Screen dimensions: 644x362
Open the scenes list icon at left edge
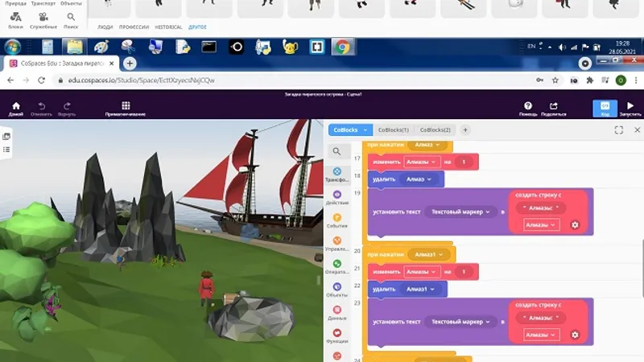point(6,136)
